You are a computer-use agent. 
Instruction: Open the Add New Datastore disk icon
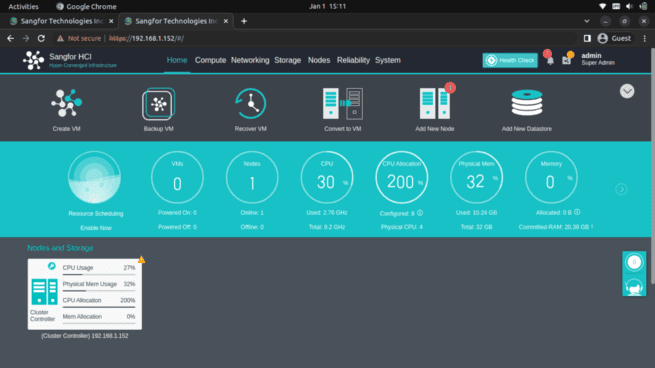[527, 103]
